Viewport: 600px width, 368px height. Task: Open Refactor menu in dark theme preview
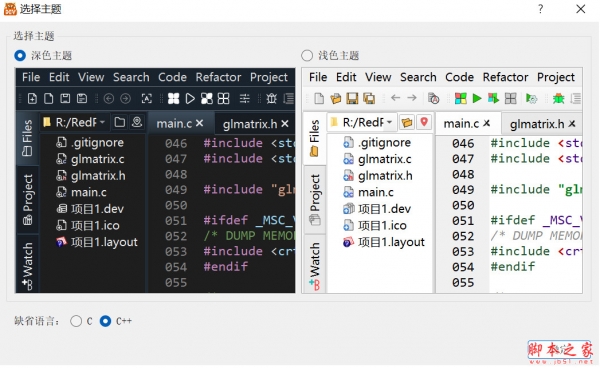tap(218, 77)
